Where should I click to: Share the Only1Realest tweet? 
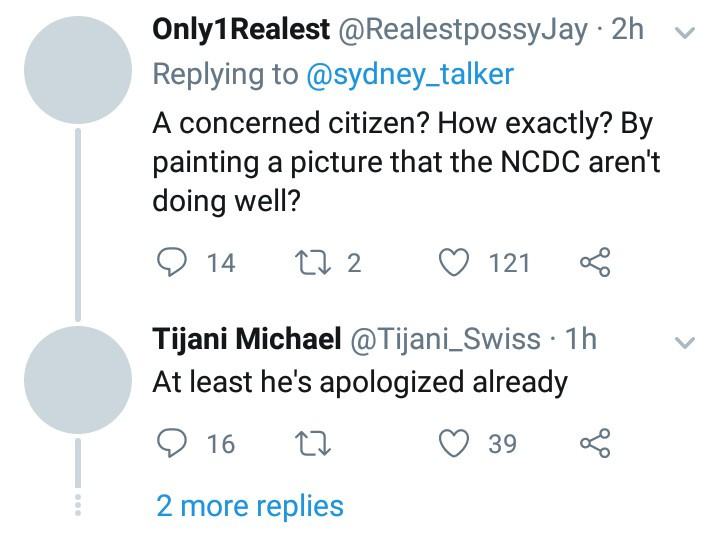coord(595,262)
